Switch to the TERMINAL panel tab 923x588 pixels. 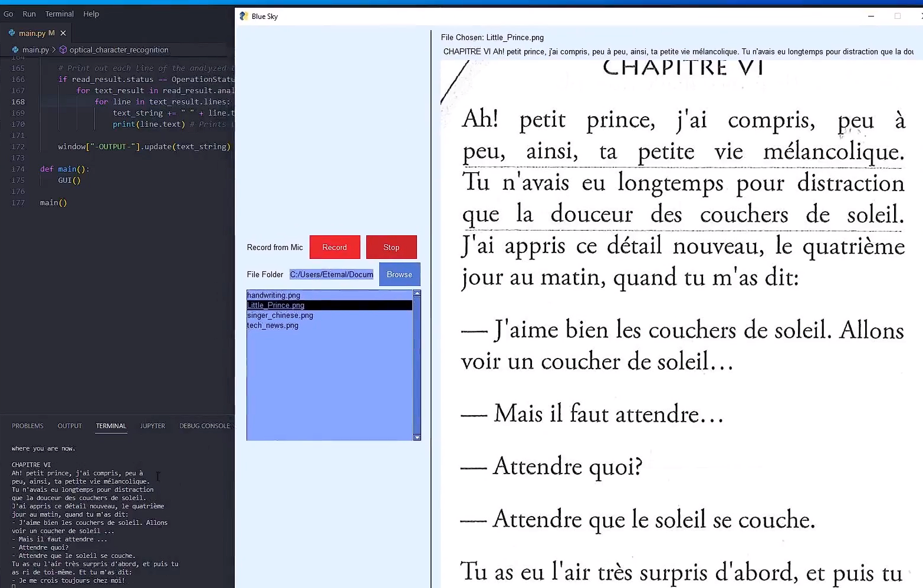(x=111, y=426)
